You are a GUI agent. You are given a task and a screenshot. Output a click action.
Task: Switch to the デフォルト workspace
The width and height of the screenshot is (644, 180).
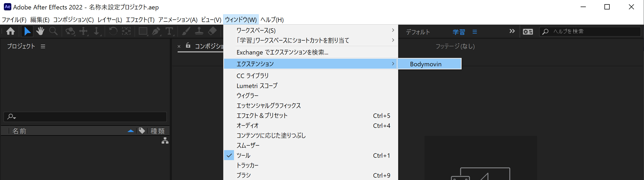pyautogui.click(x=418, y=32)
